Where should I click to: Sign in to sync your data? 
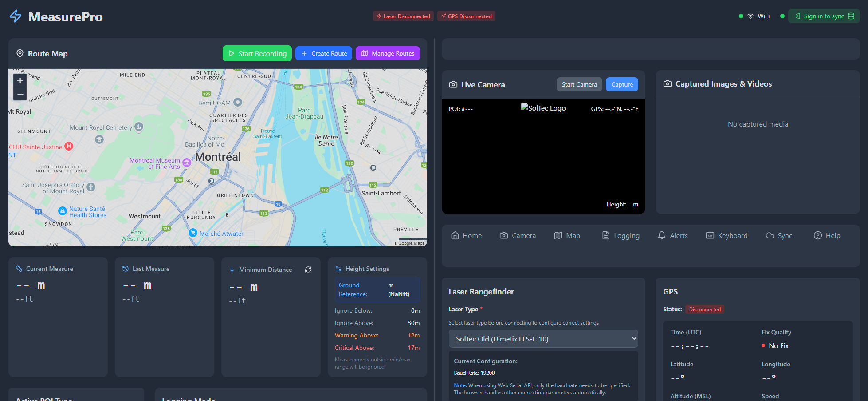coord(824,16)
